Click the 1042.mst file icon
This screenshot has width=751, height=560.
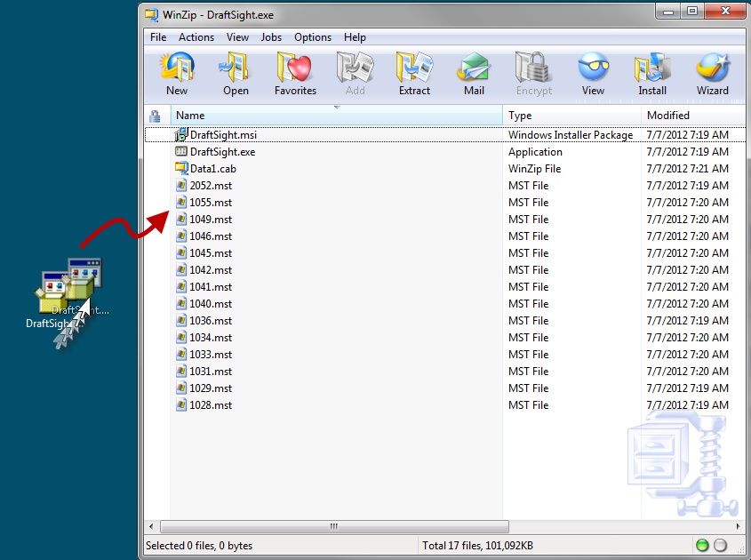click(181, 269)
